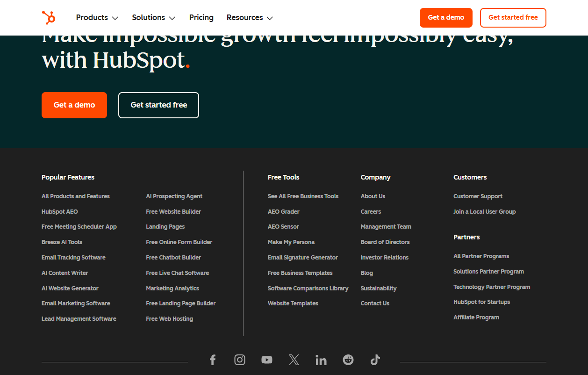The image size is (588, 375).
Task: Open the Affiliate Program link
Action: pyautogui.click(x=476, y=317)
